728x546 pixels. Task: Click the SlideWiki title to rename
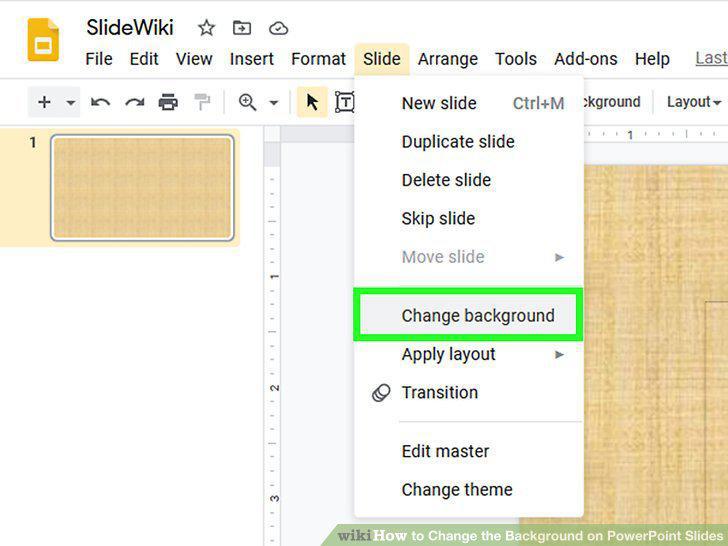pyautogui.click(x=130, y=27)
